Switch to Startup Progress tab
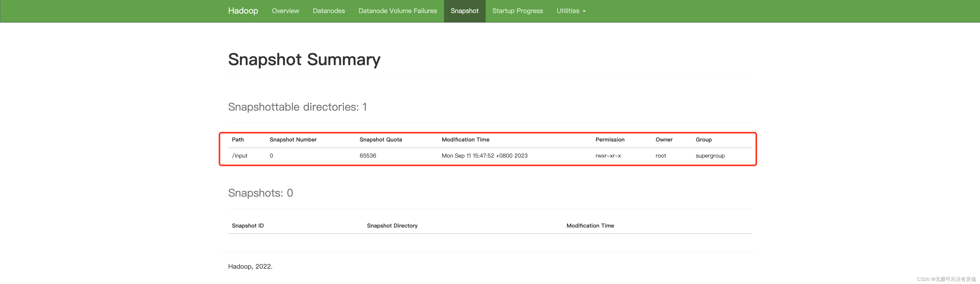The image size is (980, 284). pos(517,11)
